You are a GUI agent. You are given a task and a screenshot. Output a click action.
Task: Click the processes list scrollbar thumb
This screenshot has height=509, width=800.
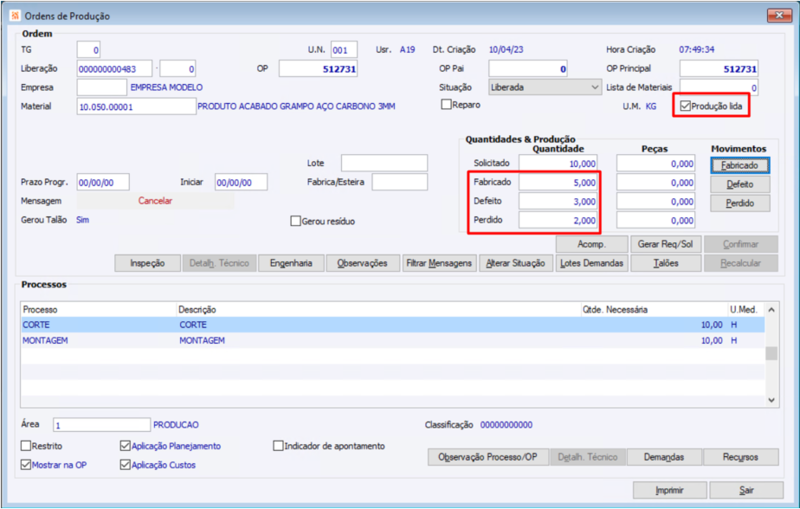tap(771, 353)
